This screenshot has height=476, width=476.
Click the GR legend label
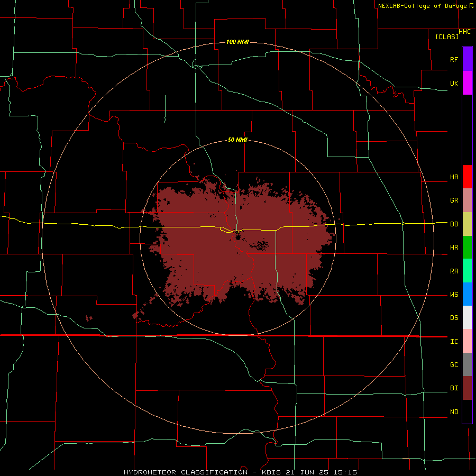(x=454, y=200)
